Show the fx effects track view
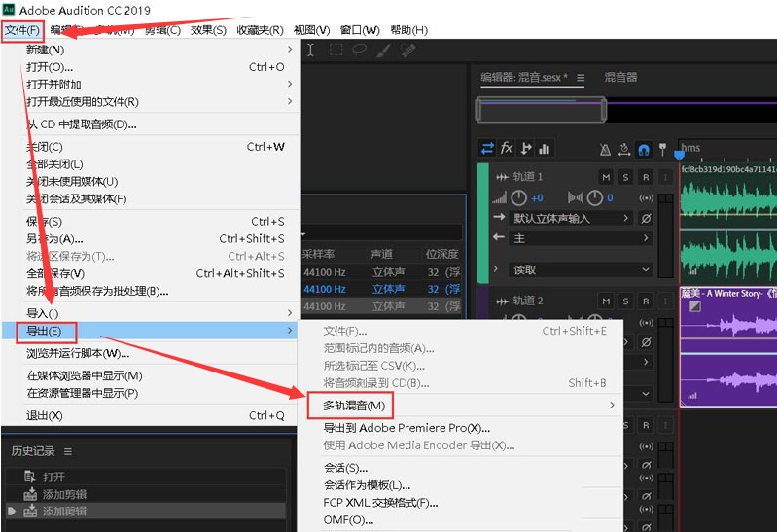 pyautogui.click(x=507, y=148)
